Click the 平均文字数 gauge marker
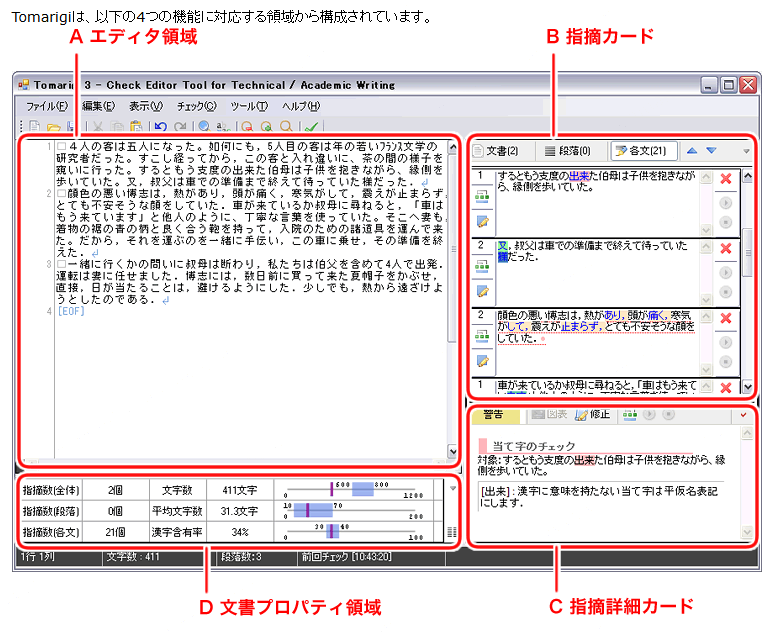 click(x=308, y=510)
